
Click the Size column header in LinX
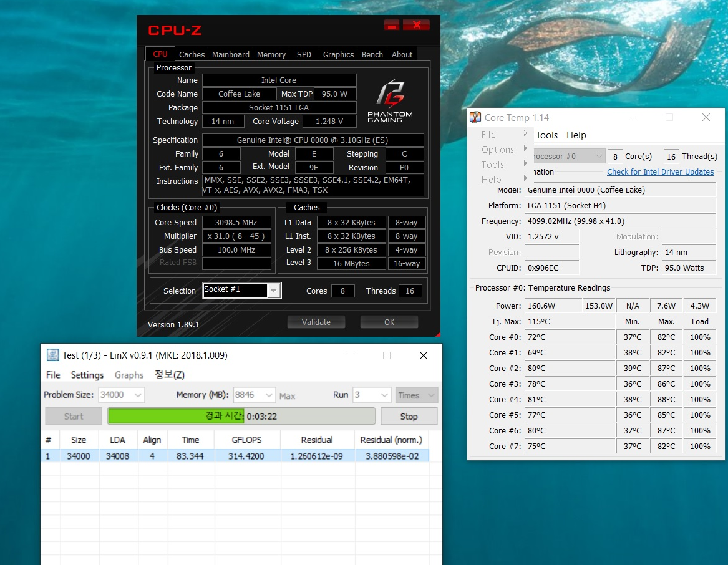pos(79,440)
